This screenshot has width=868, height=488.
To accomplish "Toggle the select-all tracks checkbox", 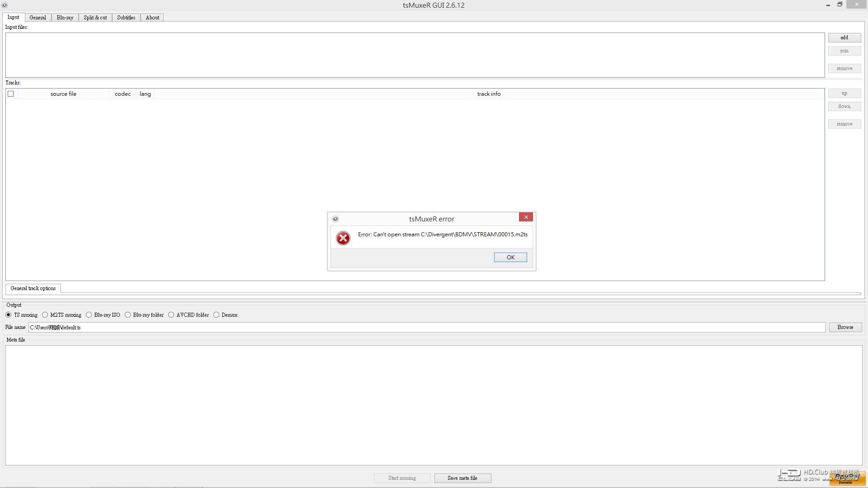I will pos(11,94).
